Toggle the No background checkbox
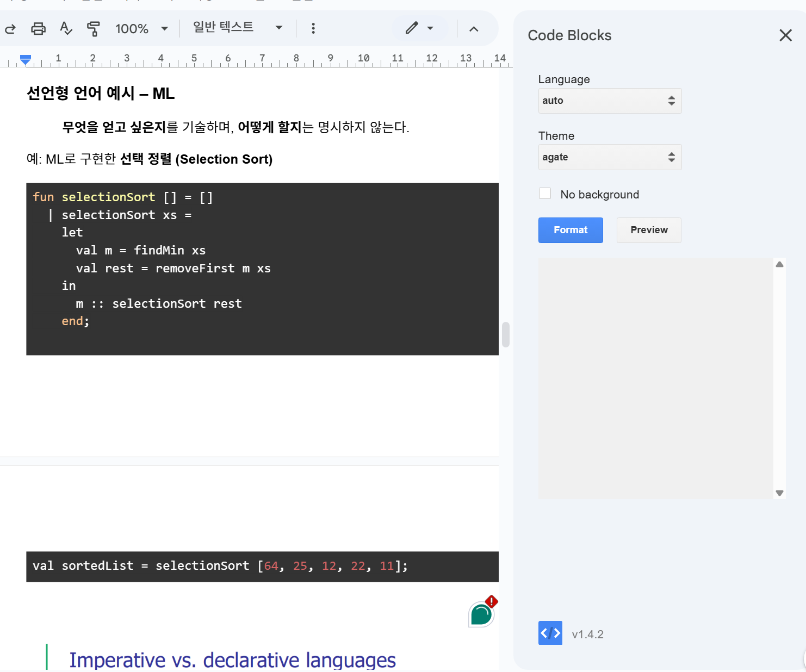This screenshot has width=806, height=672. point(545,194)
